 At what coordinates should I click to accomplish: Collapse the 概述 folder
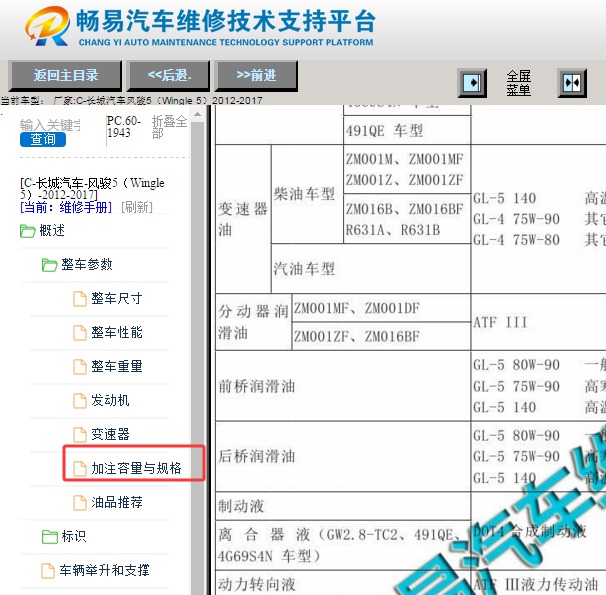[52, 231]
